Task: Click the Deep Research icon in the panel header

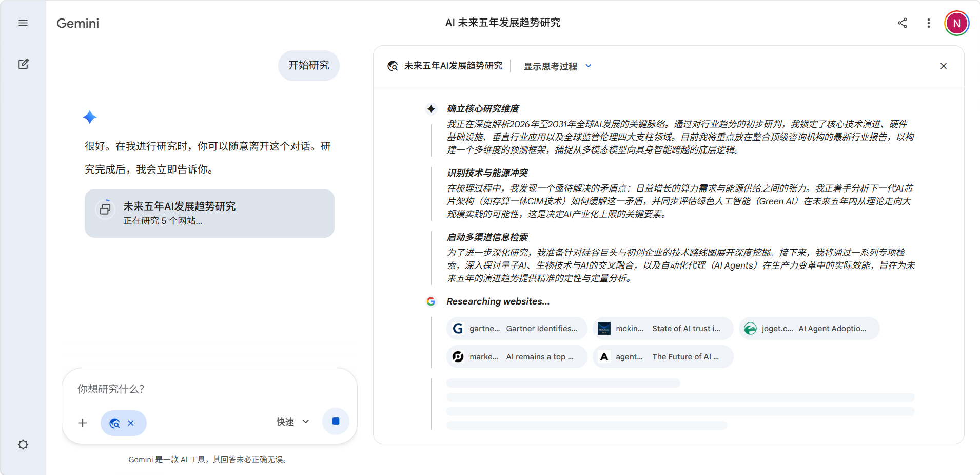Action: click(393, 66)
